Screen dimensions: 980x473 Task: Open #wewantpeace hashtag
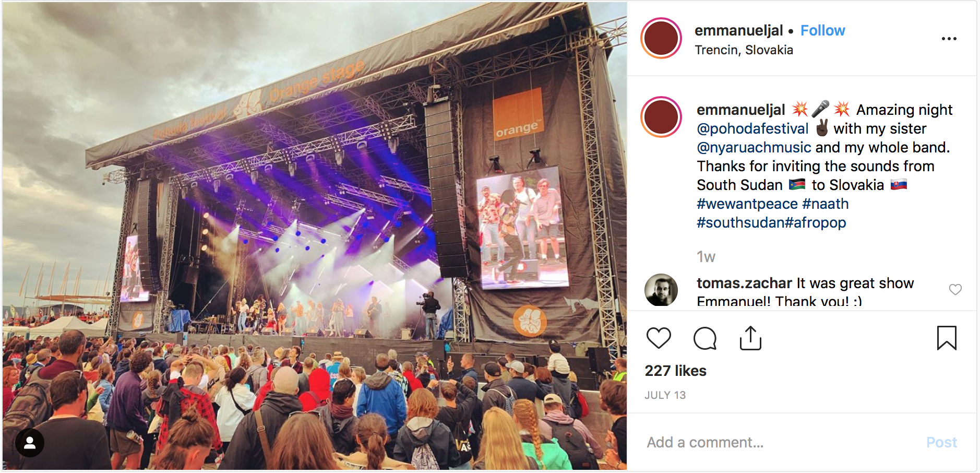(747, 204)
